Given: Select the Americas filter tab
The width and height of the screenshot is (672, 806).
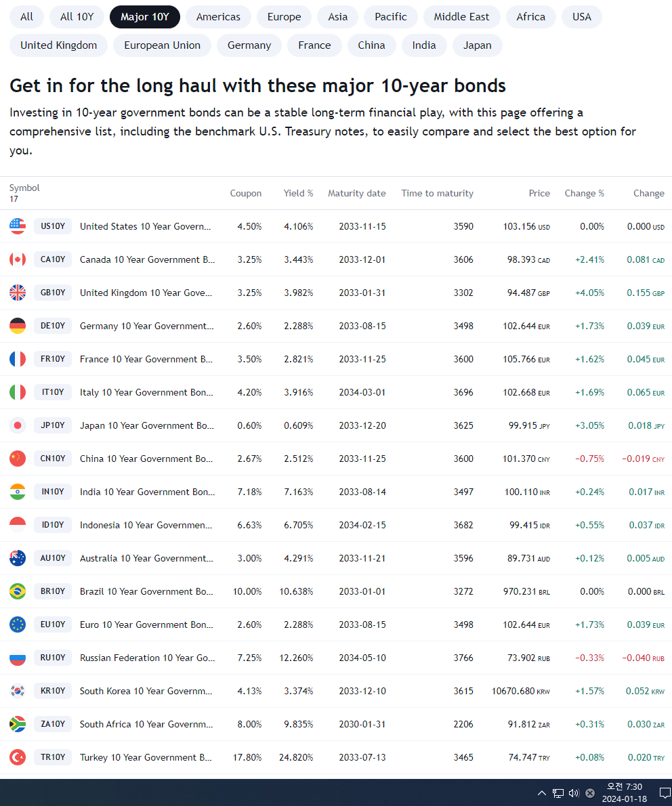Looking at the screenshot, I should [218, 17].
